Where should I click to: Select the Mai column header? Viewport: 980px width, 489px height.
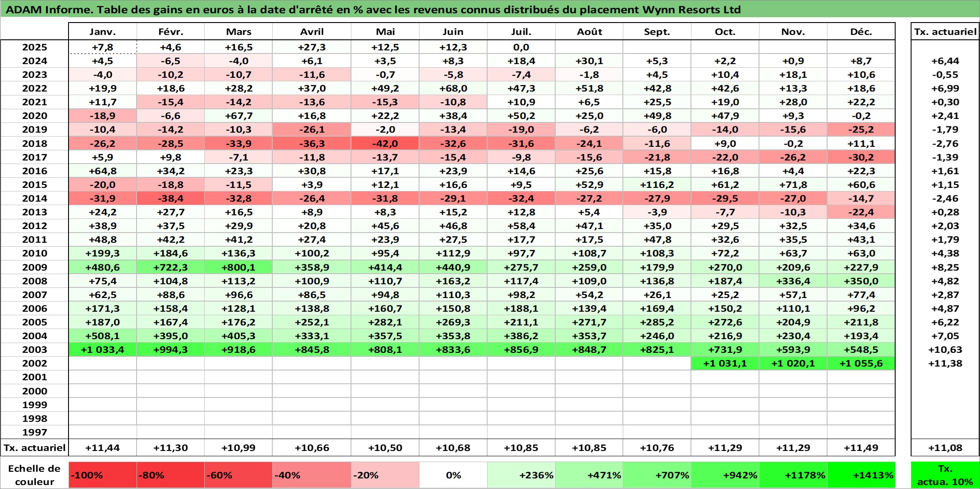pyautogui.click(x=385, y=31)
